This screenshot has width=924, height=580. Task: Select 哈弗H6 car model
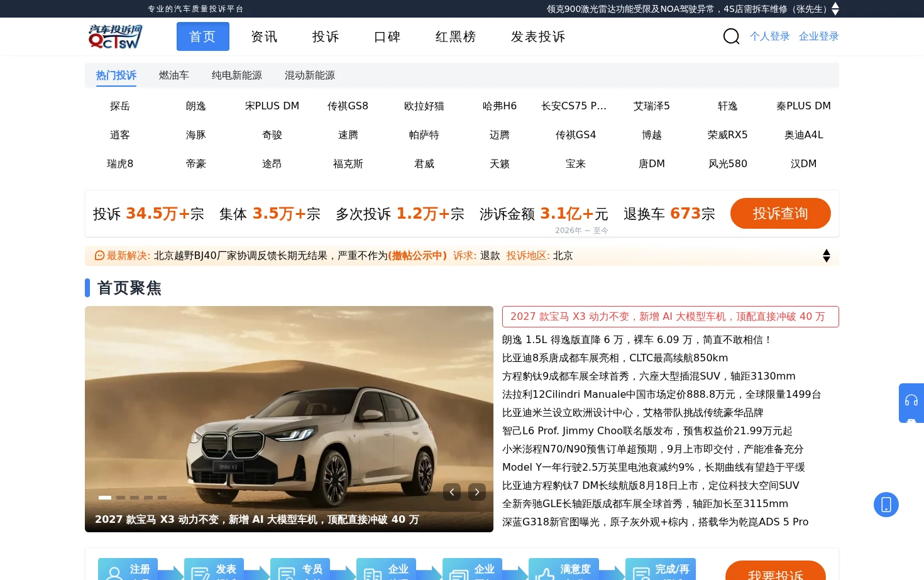(500, 106)
